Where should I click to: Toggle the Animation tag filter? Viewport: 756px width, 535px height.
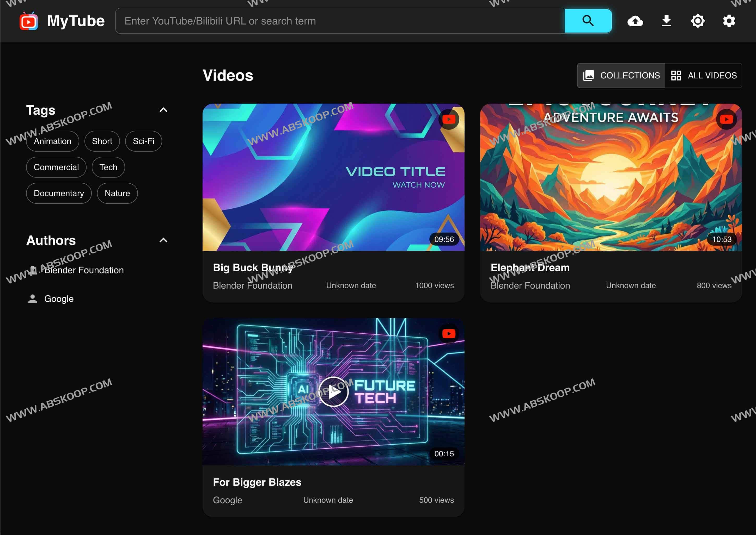click(x=52, y=141)
